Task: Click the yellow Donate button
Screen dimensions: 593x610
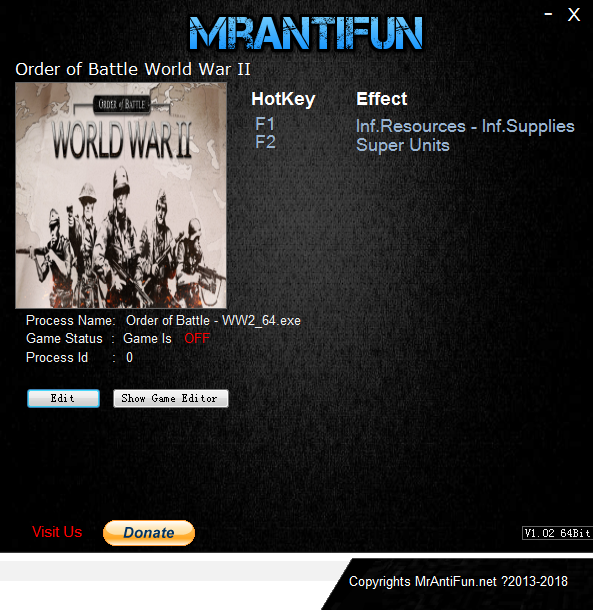Action: [x=149, y=533]
